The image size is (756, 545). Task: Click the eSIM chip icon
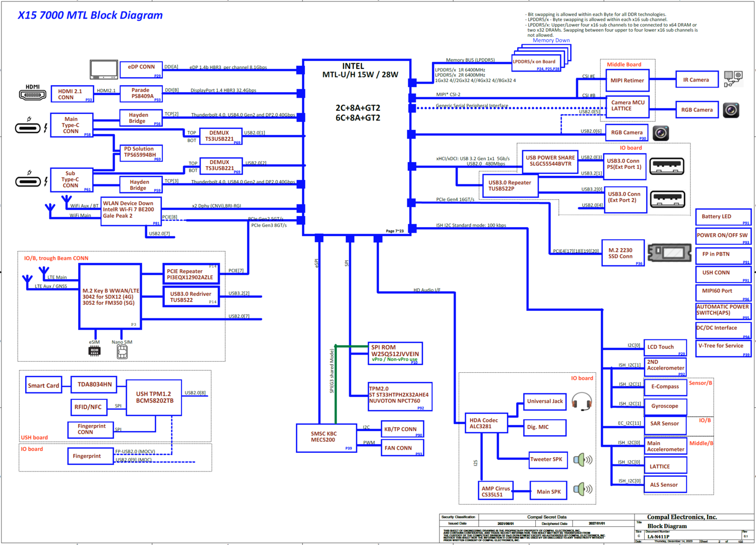click(94, 351)
